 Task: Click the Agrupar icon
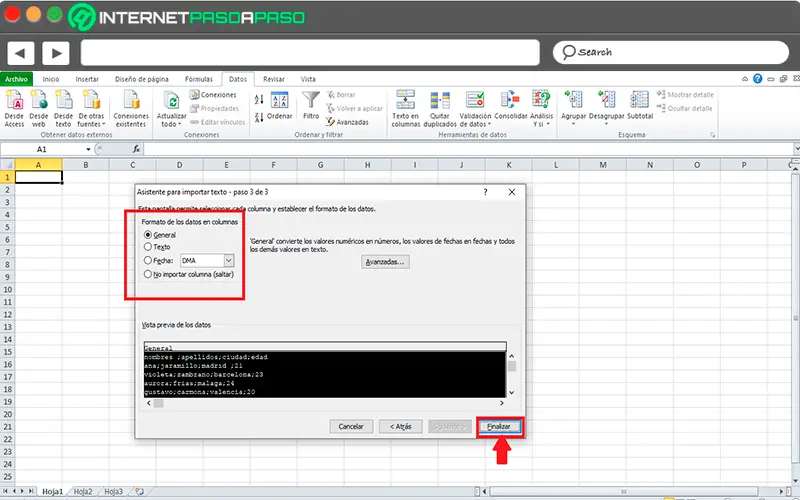coord(573,108)
